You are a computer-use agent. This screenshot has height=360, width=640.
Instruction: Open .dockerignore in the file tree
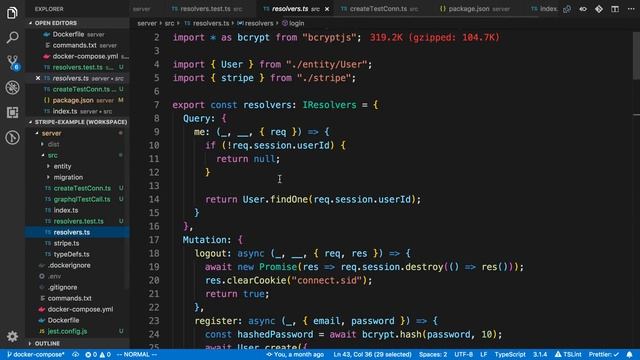click(x=78, y=265)
